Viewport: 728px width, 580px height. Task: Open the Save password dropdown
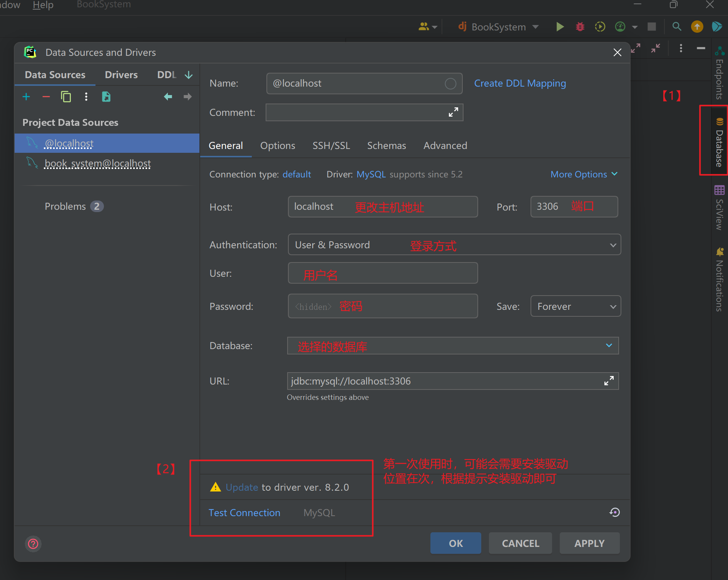(576, 306)
